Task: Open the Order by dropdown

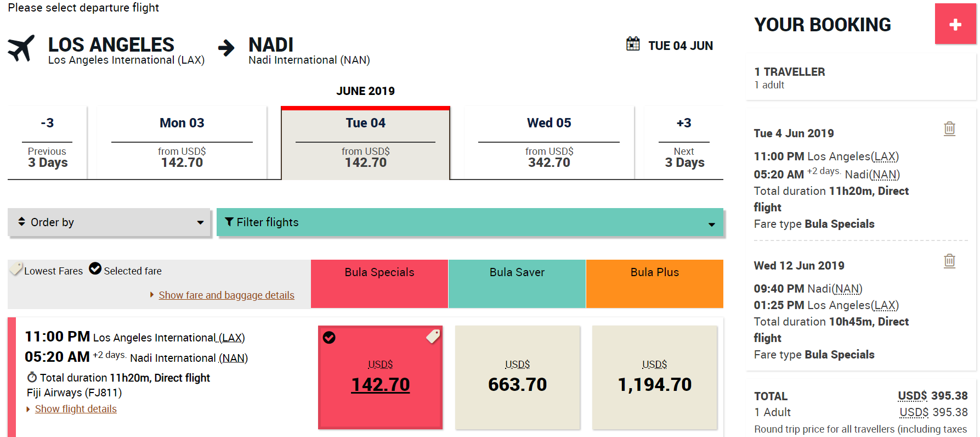Action: coord(109,222)
